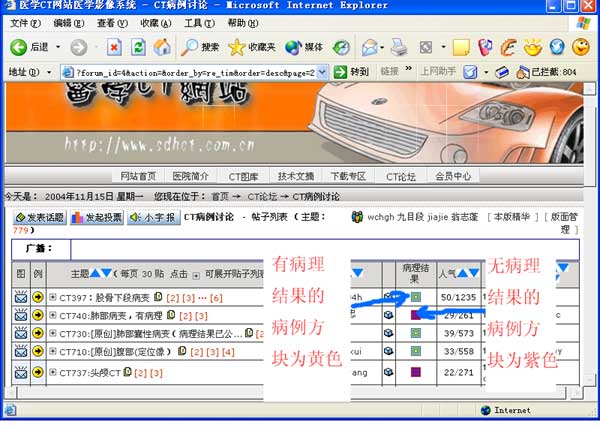Click the Go (转到) button

pos(351,72)
